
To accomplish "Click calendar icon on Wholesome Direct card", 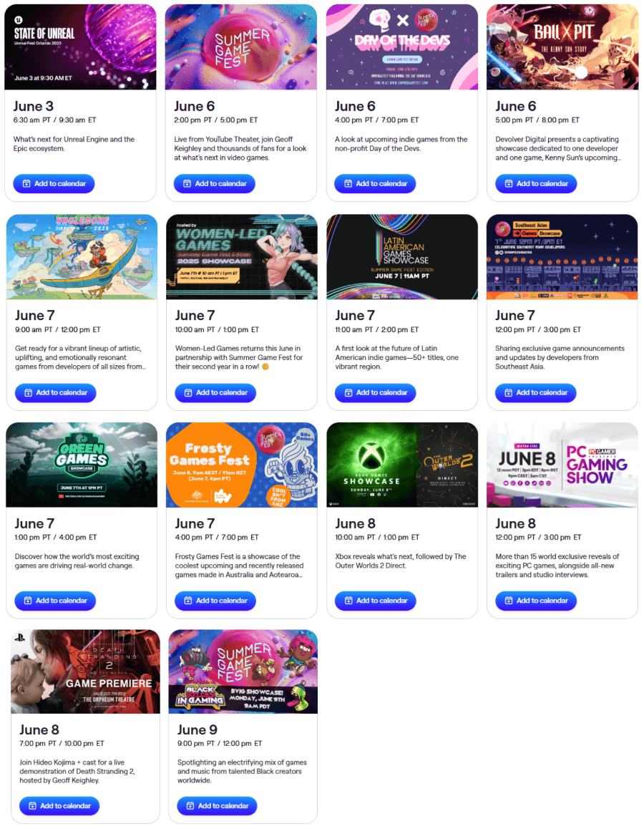I will pos(28,393).
